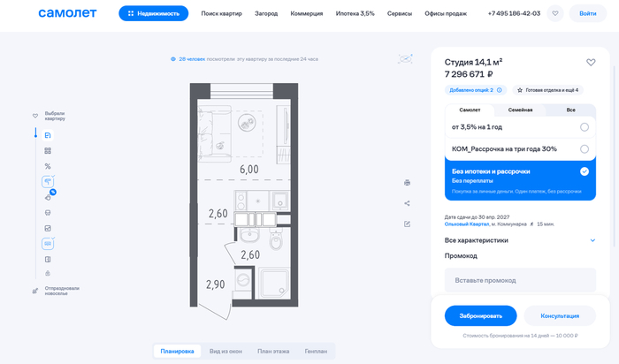This screenshot has width=619, height=364.
Task: Click the share icon beside the floor plan
Action: pyautogui.click(x=407, y=203)
